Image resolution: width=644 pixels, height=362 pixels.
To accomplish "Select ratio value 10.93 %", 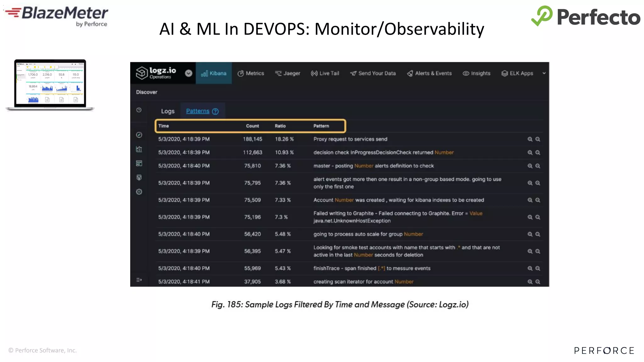I will (284, 152).
